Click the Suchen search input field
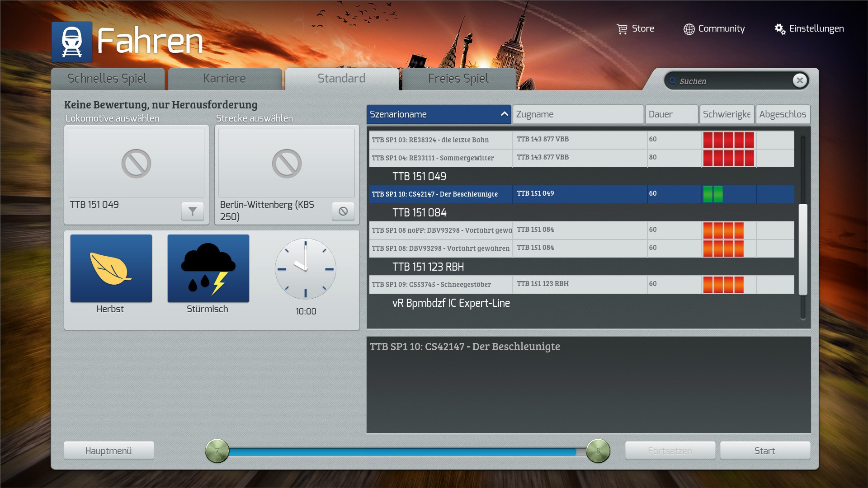The height and width of the screenshot is (488, 868). tap(732, 81)
